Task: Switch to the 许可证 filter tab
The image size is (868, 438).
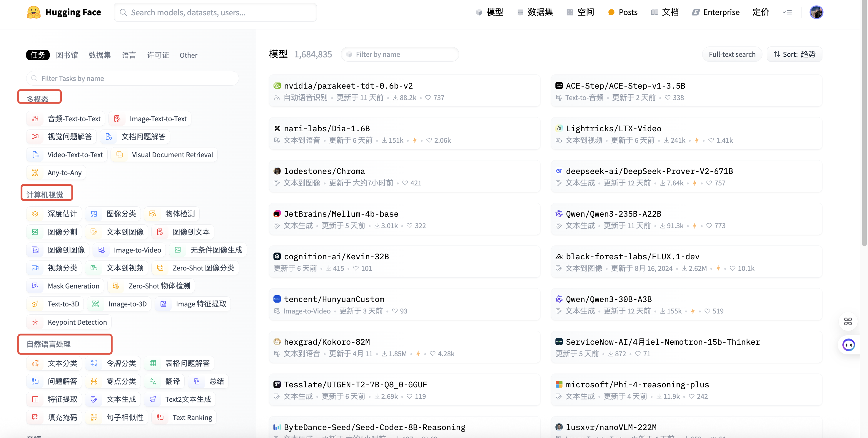Action: pos(158,55)
